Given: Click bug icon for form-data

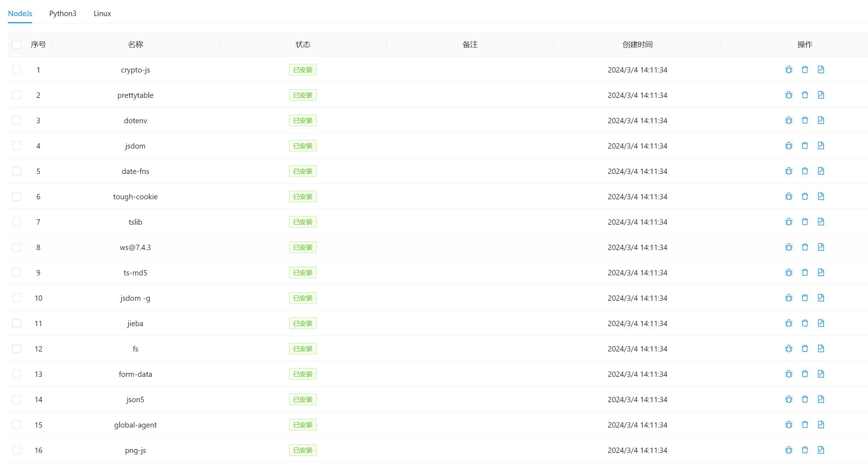Looking at the screenshot, I should 789,374.
